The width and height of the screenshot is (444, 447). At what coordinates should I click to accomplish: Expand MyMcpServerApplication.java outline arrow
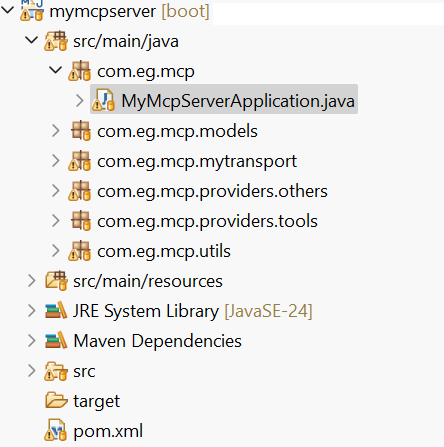pos(80,100)
